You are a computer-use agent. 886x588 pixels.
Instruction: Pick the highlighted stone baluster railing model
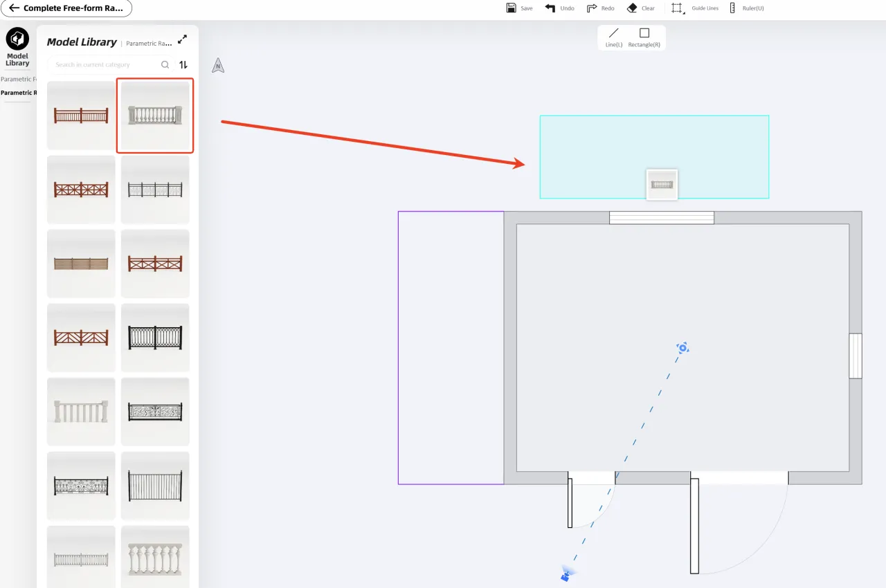tap(154, 115)
